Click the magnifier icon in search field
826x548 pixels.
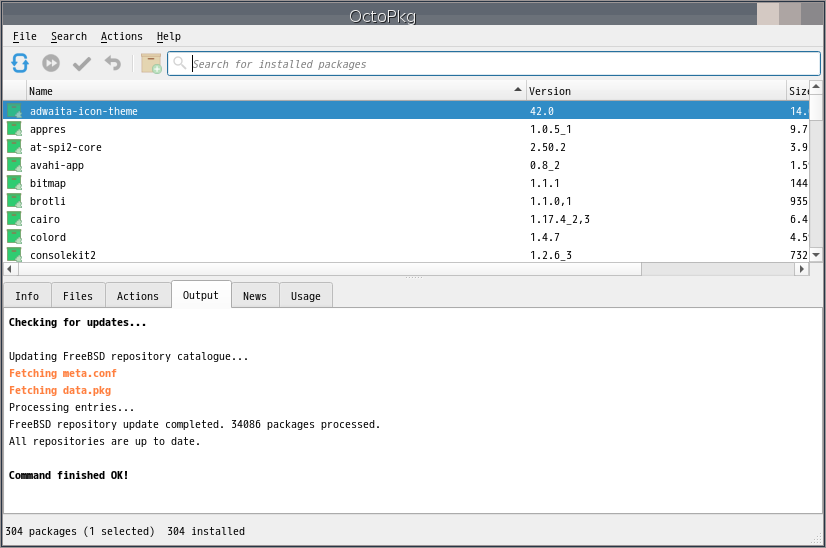(x=180, y=63)
